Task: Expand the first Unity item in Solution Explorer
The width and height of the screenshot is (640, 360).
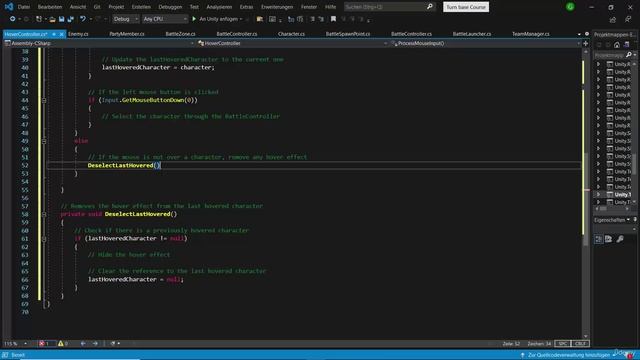Action: tap(598, 64)
